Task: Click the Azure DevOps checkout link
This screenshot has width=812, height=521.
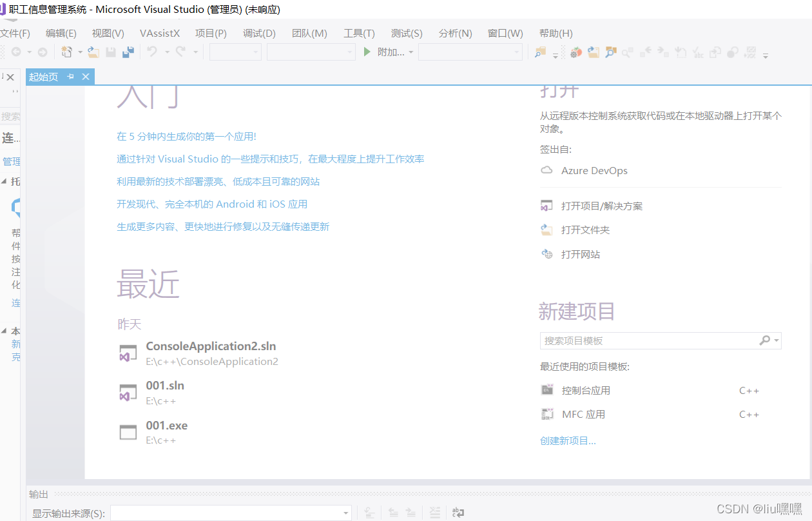Action: pos(594,171)
